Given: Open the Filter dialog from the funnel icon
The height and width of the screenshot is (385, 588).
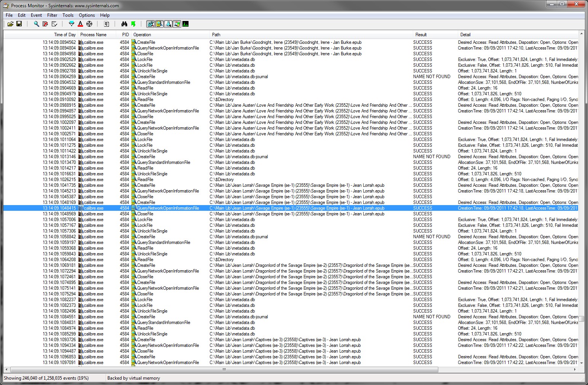Looking at the screenshot, I should click(x=71, y=24).
